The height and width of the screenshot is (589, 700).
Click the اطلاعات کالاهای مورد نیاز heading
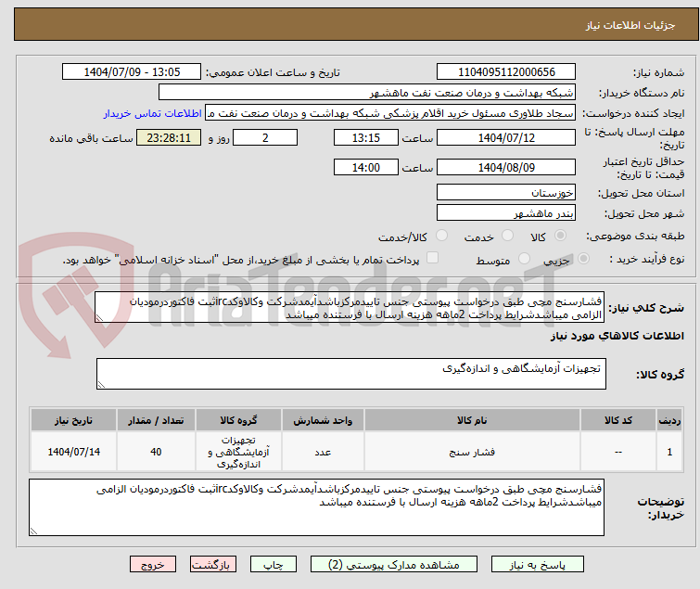pos(617,336)
